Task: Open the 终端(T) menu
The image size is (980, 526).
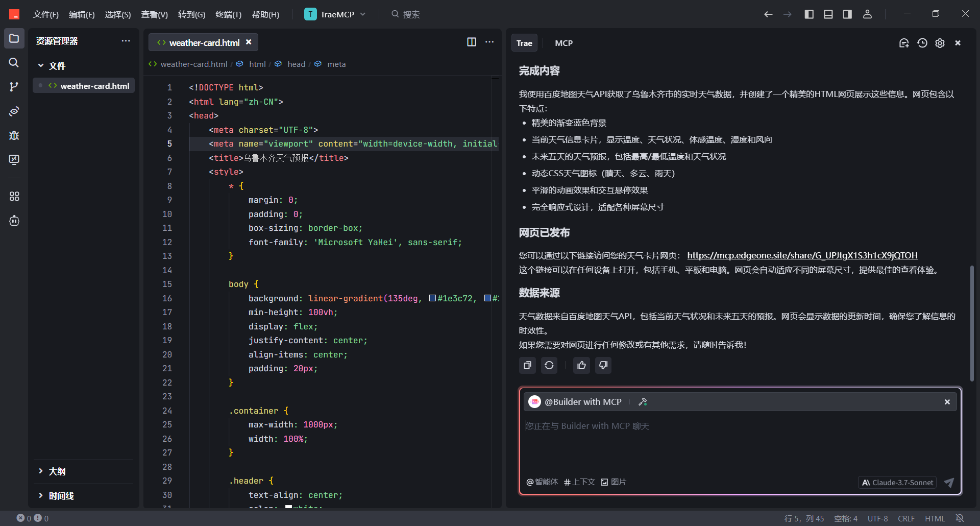Action: (x=228, y=14)
